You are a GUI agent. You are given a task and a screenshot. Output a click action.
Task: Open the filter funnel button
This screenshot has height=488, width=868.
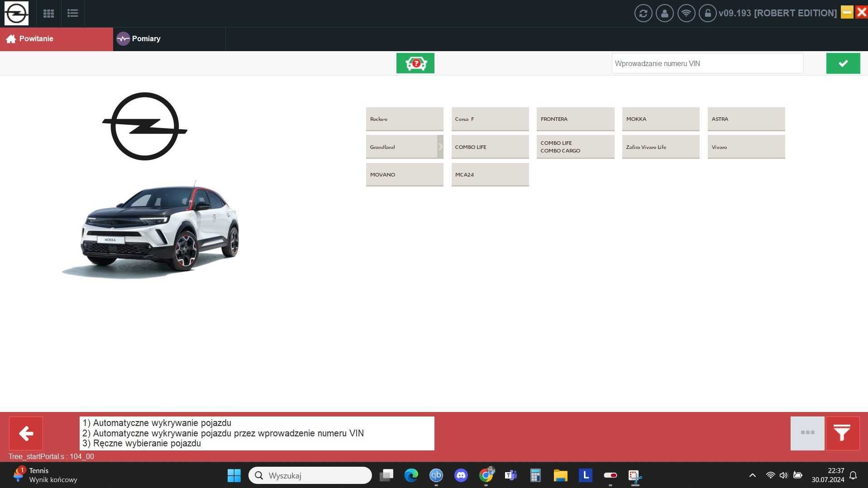point(842,433)
